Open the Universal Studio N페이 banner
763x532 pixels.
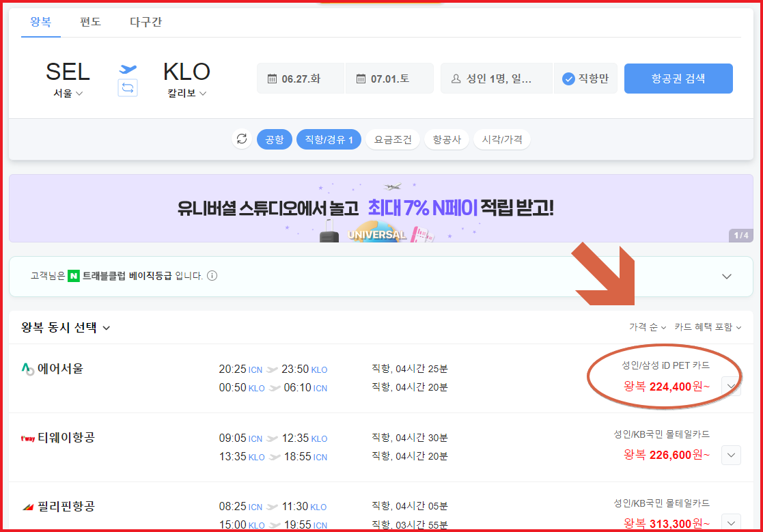coord(381,208)
